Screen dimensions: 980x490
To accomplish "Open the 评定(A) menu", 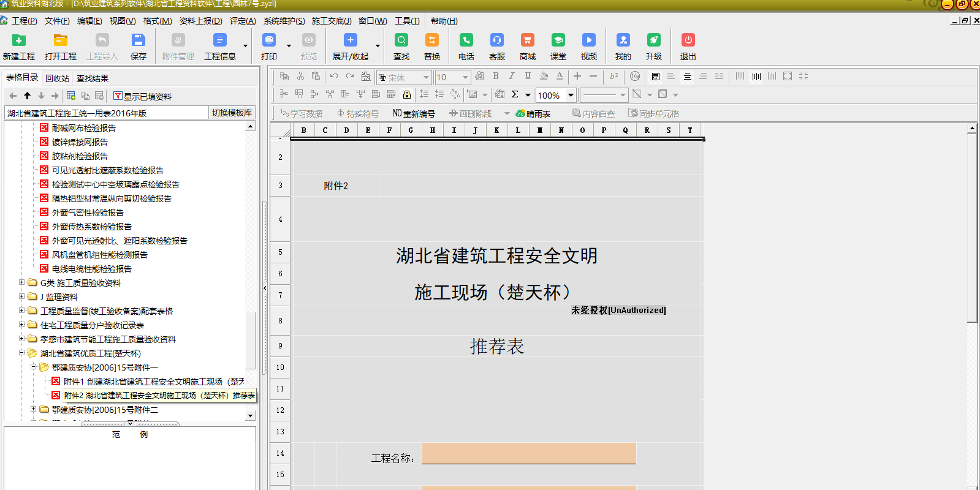I will pos(242,21).
